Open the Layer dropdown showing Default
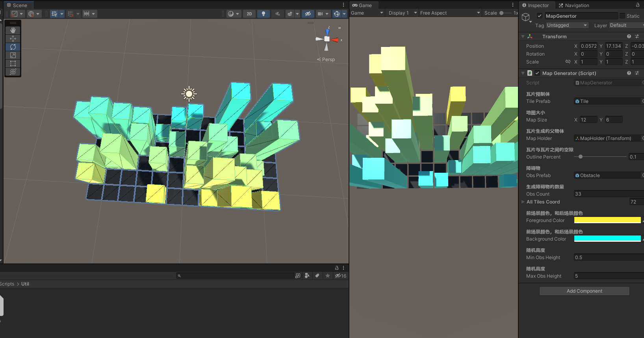 (x=626, y=25)
